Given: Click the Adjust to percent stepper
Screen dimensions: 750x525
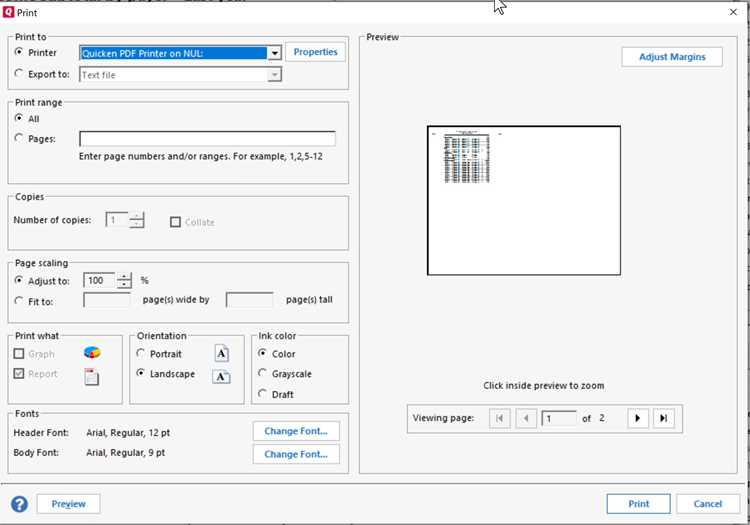Looking at the screenshot, I should point(124,281).
